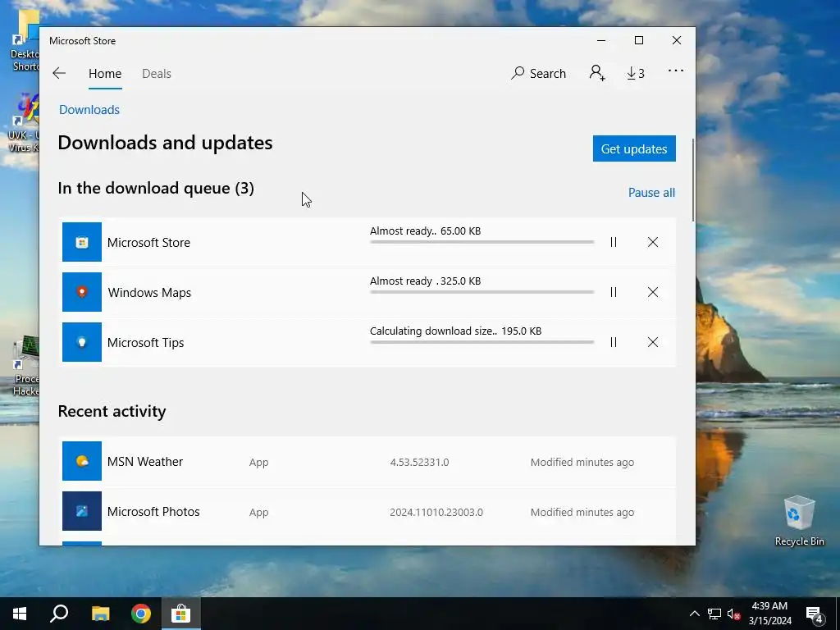Viewport: 840px width, 630px height.
Task: Select 'Windows Maps' name in queue
Action: [x=149, y=293]
